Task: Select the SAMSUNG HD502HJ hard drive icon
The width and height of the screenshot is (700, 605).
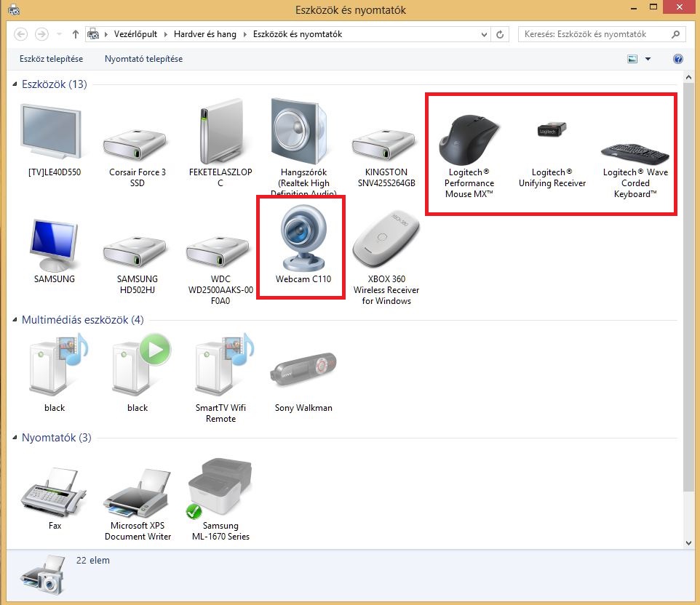Action: click(x=135, y=252)
